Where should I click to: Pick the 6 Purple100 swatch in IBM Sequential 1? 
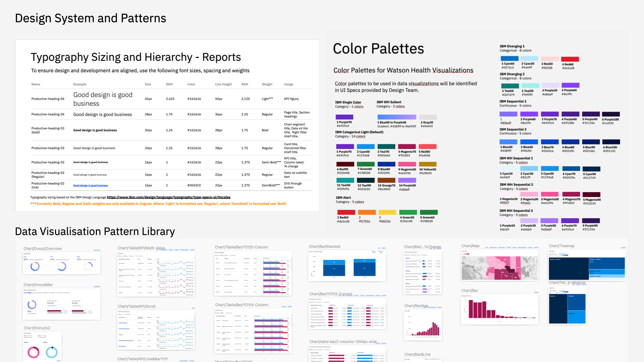pyautogui.click(x=611, y=114)
